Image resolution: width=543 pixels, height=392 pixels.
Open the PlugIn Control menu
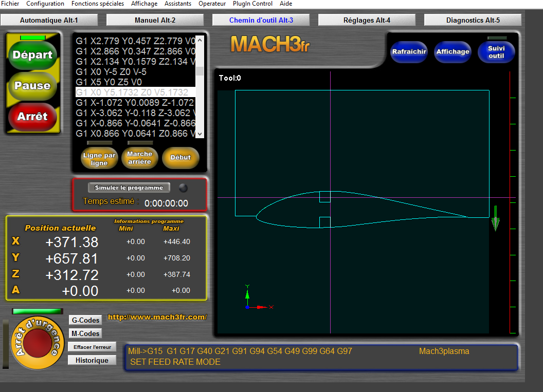point(252,4)
